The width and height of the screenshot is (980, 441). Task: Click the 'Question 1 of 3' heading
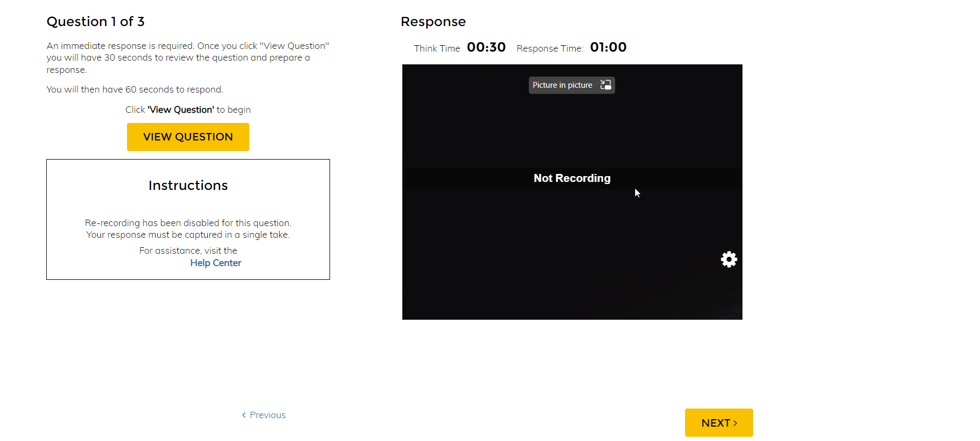[96, 22]
